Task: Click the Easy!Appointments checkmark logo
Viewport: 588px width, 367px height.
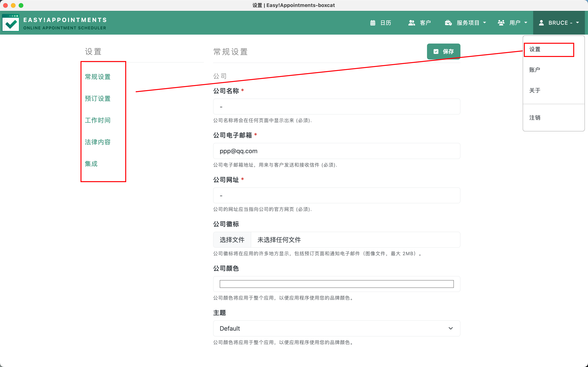Action: (x=10, y=23)
